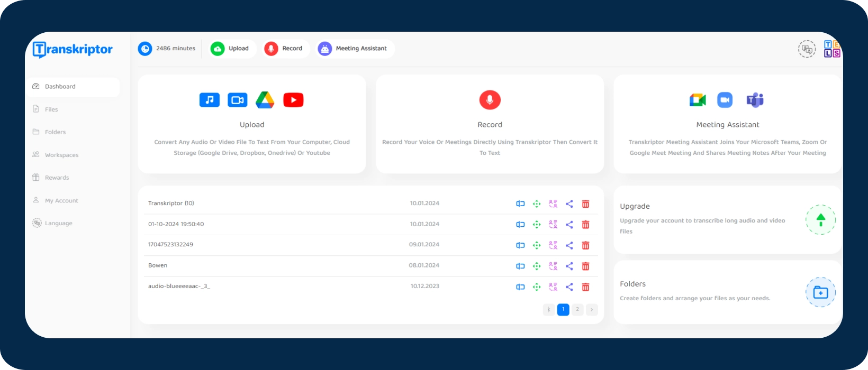Click the green Upgrade arrow icon

820,220
